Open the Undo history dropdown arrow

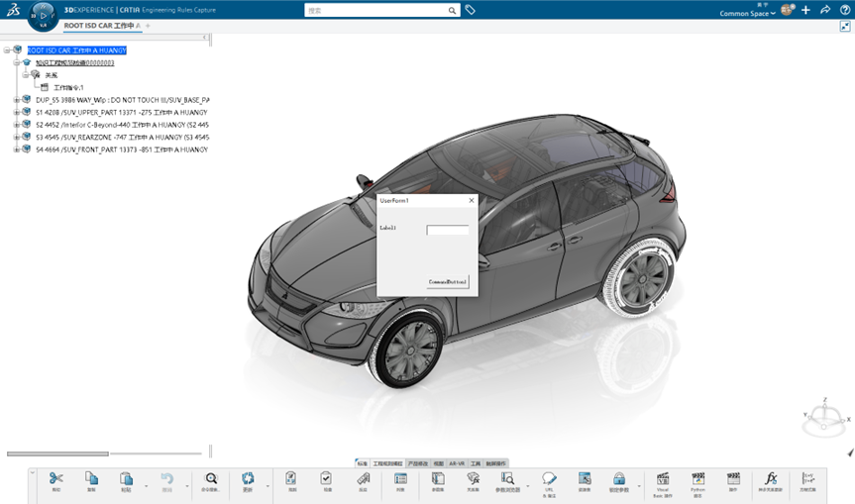point(187,486)
